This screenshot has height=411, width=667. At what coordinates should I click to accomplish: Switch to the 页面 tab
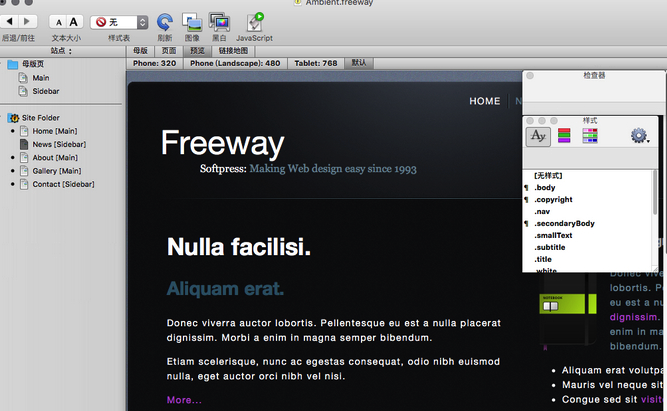[x=169, y=51]
